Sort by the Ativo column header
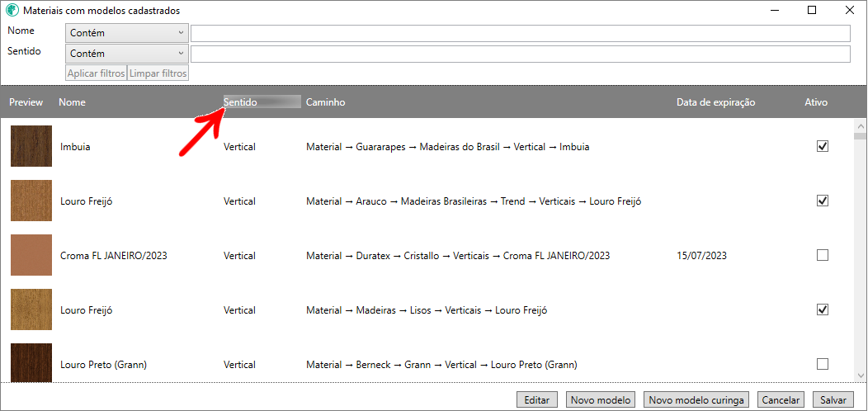This screenshot has height=411, width=868. (816, 102)
